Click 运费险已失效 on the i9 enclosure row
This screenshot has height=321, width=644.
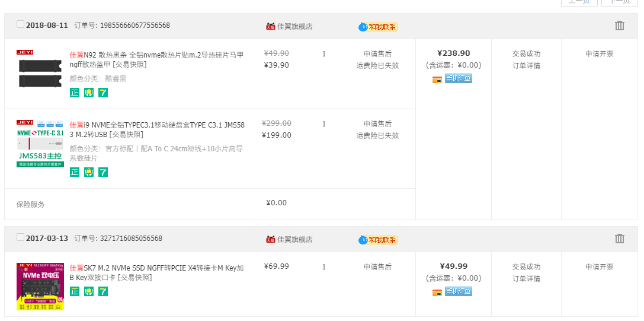tap(377, 135)
